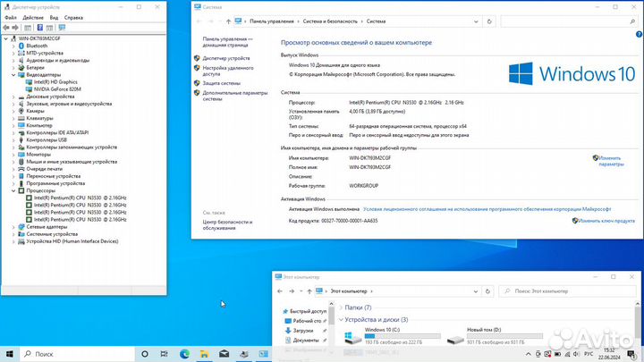Expand the Системные устройства node
This screenshot has width=644, height=362.
pyautogui.click(x=13, y=234)
